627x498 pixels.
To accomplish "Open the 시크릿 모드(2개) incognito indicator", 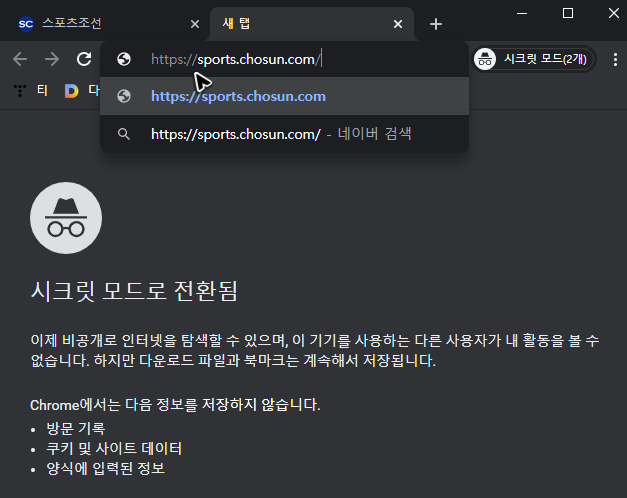I will click(533, 59).
